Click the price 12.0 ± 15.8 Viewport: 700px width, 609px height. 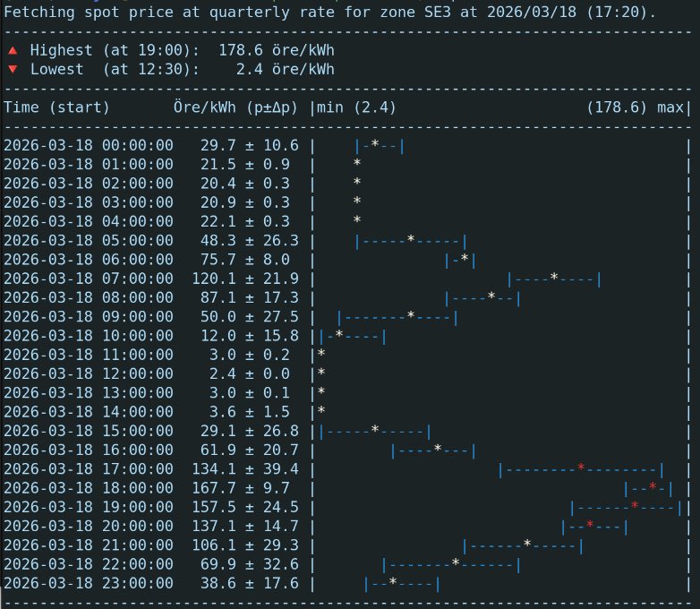(250, 336)
